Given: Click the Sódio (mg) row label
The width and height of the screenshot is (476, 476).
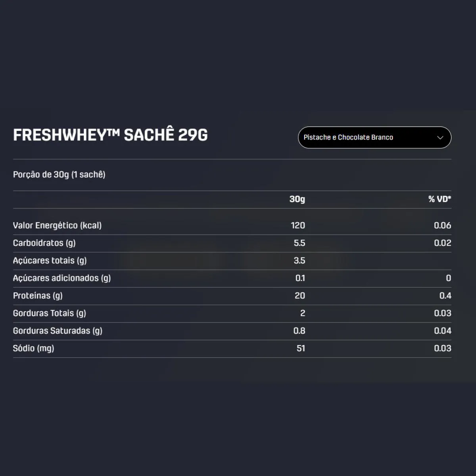Looking at the screenshot, I should coord(33,348).
